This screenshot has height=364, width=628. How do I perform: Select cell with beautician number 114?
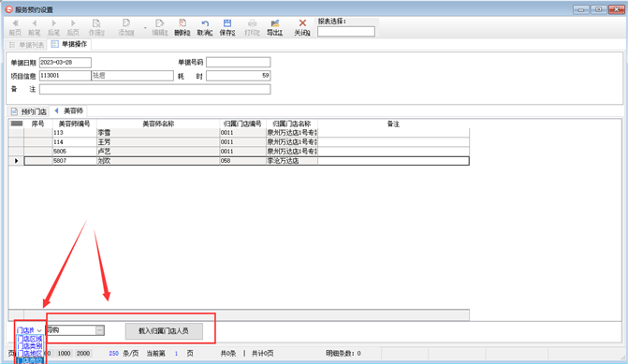tap(75, 141)
